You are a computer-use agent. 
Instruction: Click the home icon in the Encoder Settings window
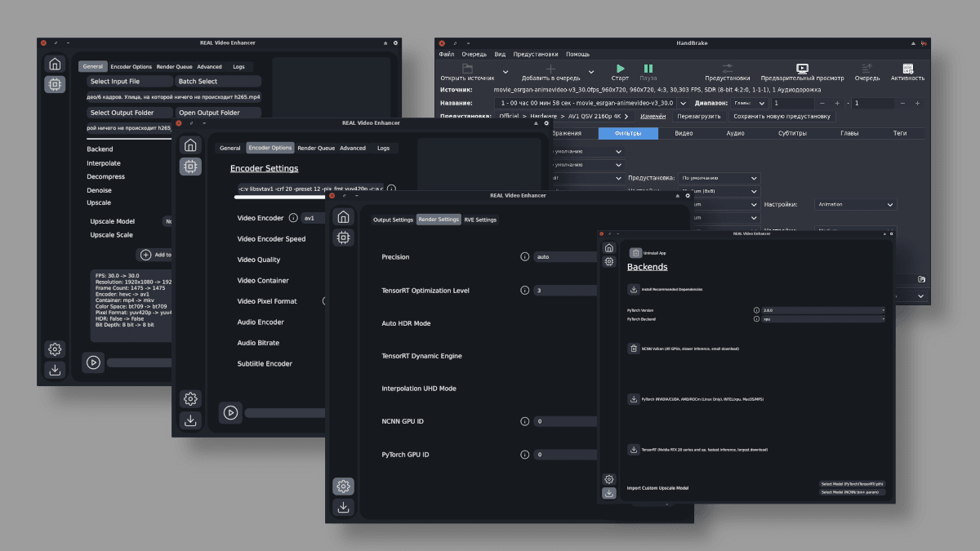pyautogui.click(x=190, y=145)
